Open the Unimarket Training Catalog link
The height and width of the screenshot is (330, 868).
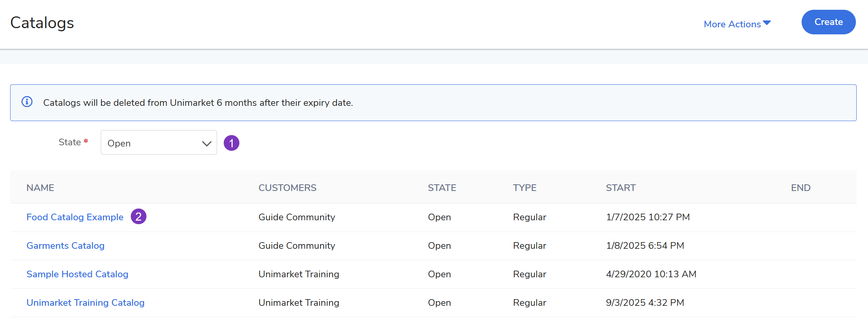click(85, 303)
